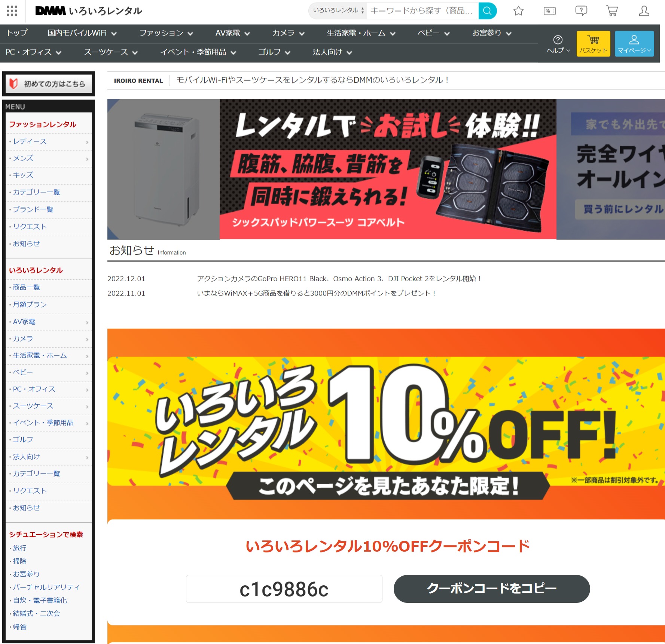Open the yellow バスケット basket button
The image size is (665, 644).
(x=593, y=44)
